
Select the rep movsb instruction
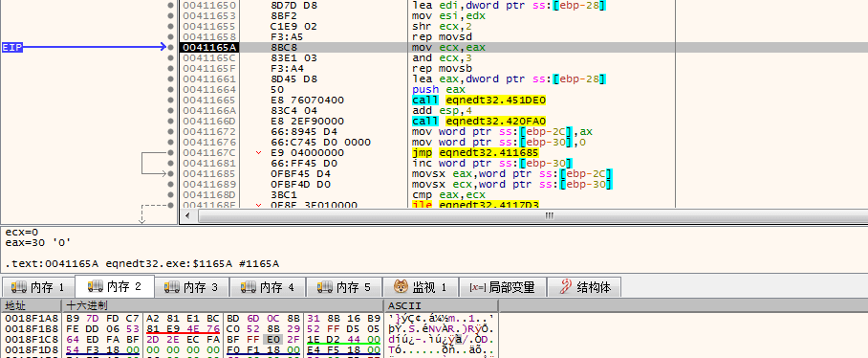coord(442,69)
